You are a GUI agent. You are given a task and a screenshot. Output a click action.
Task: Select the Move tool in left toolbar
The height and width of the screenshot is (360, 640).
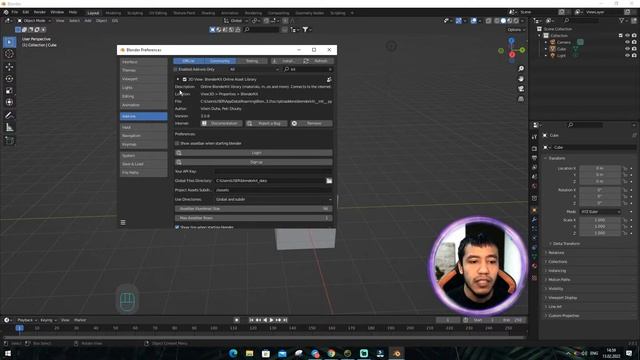click(x=9, y=67)
